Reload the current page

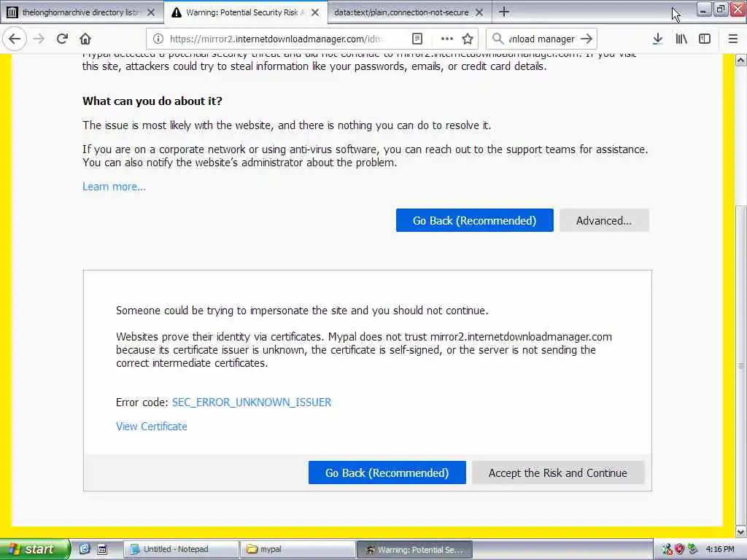(63, 39)
